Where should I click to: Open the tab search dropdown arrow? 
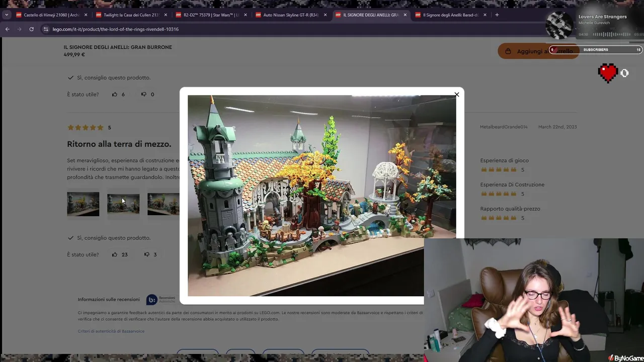point(7,15)
